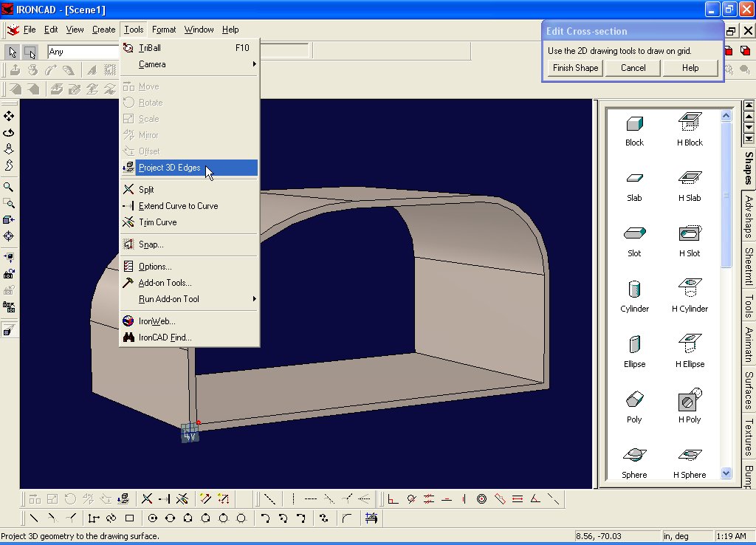Click the Finish Shape button

click(575, 68)
